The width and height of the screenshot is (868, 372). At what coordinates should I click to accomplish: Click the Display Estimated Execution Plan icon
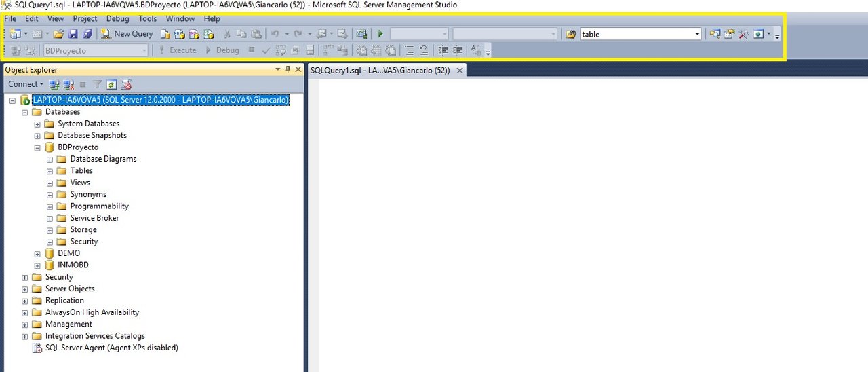pyautogui.click(x=280, y=50)
